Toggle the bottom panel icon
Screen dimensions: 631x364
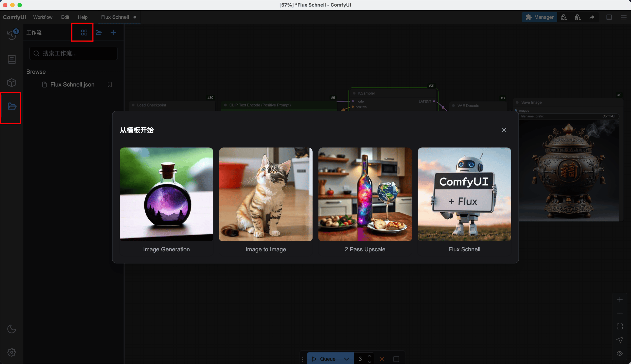click(x=609, y=17)
